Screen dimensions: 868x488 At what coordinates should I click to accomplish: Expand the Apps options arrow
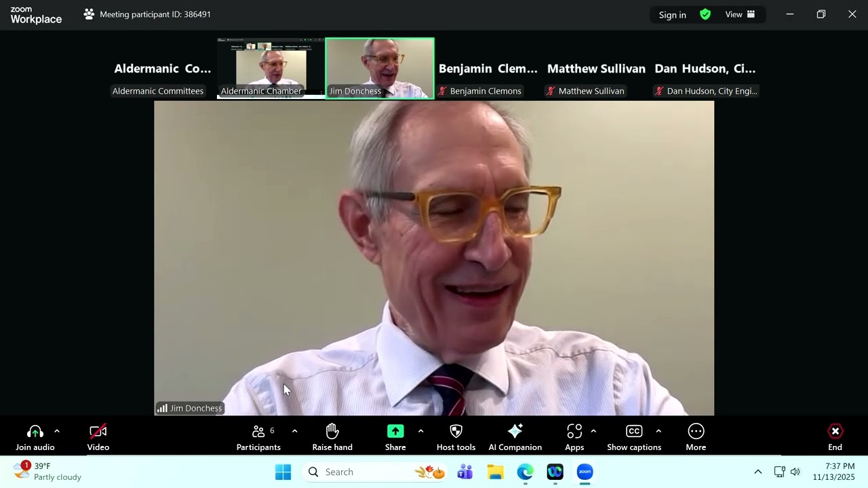(593, 431)
